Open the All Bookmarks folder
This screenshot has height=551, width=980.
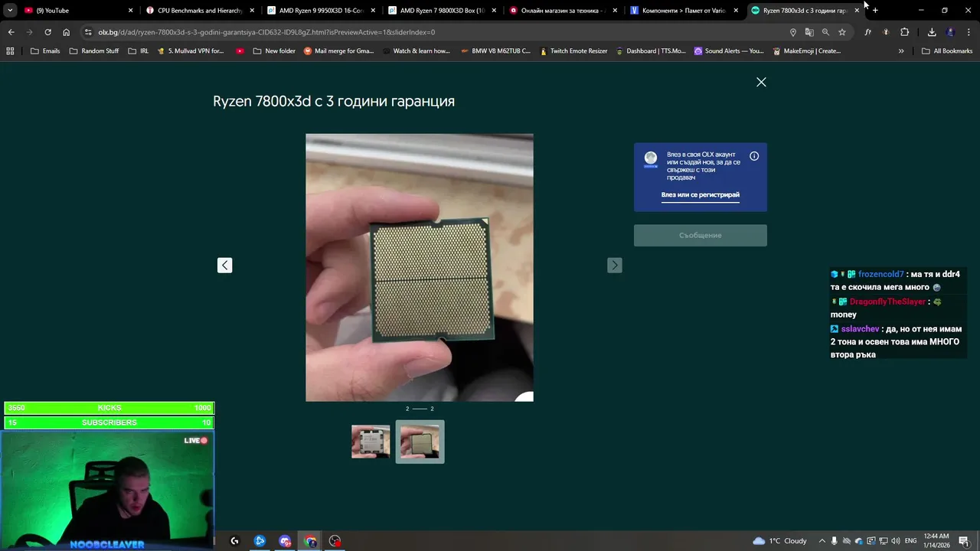click(947, 51)
